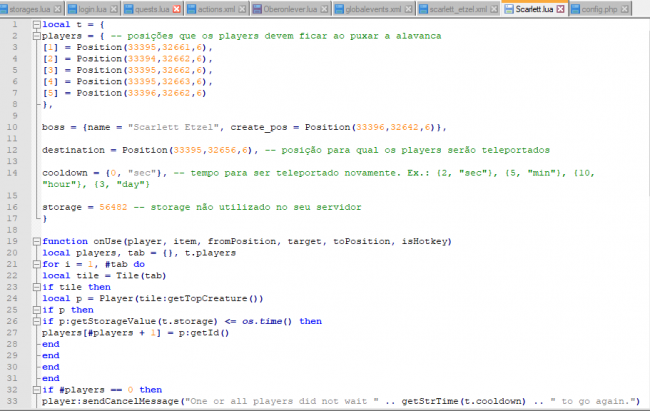The height and width of the screenshot is (411, 650).
Task: Close the login.lua tab
Action: pyautogui.click(x=114, y=9)
